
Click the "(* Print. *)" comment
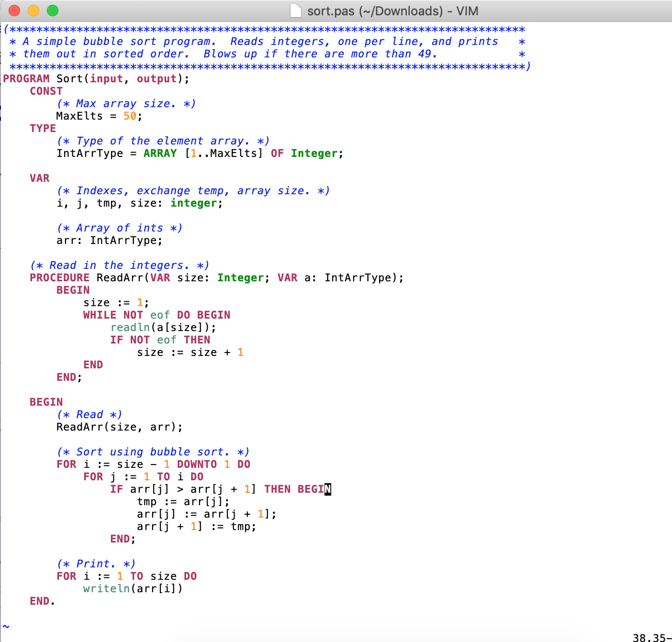click(96, 564)
